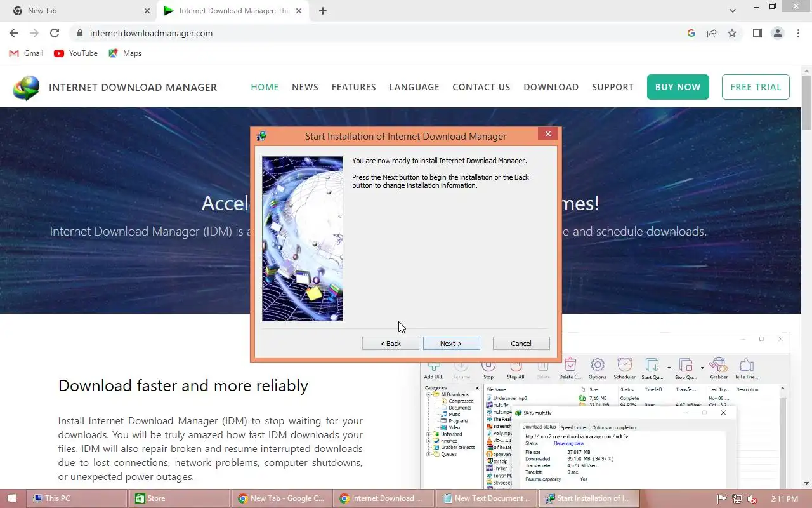This screenshot has height=508, width=812.
Task: Go back in browser history
Action: coord(14,33)
